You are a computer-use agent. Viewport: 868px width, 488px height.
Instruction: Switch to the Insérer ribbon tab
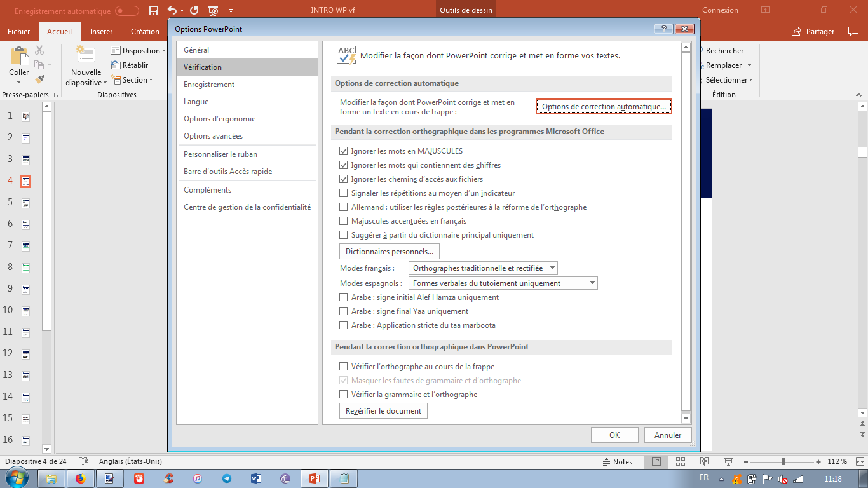101,32
